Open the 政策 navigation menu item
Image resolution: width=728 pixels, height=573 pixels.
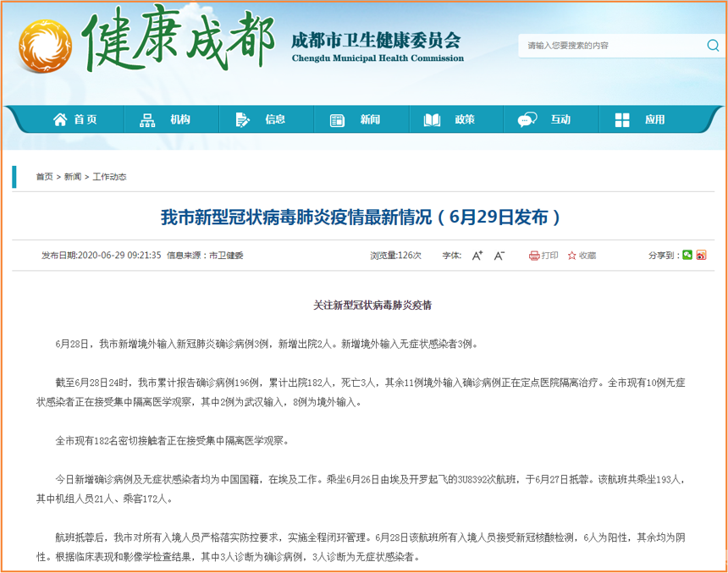(x=465, y=119)
